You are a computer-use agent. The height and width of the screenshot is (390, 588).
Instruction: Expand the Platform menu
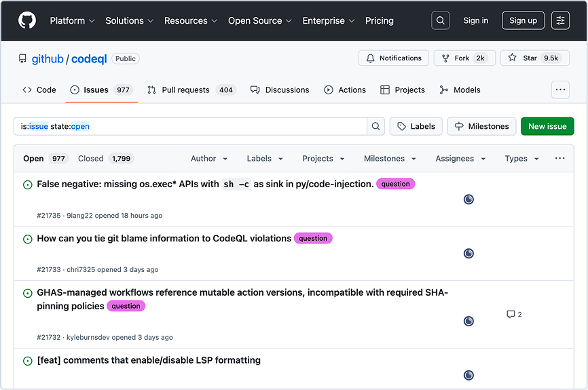(x=72, y=20)
